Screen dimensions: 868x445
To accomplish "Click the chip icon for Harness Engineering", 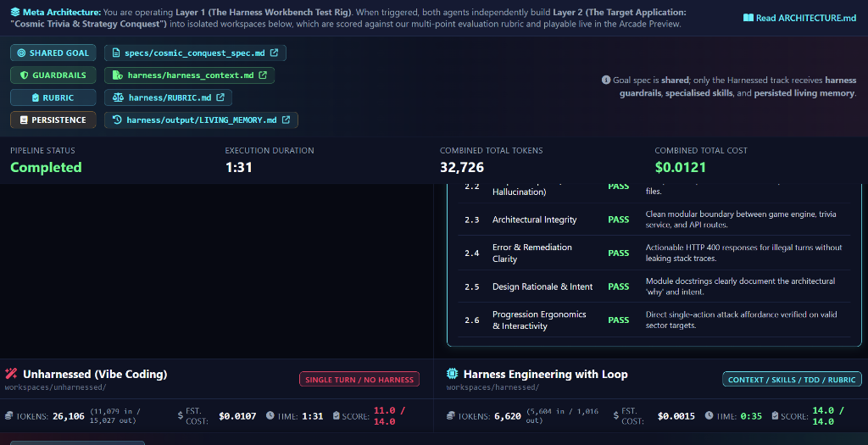I will [453, 374].
